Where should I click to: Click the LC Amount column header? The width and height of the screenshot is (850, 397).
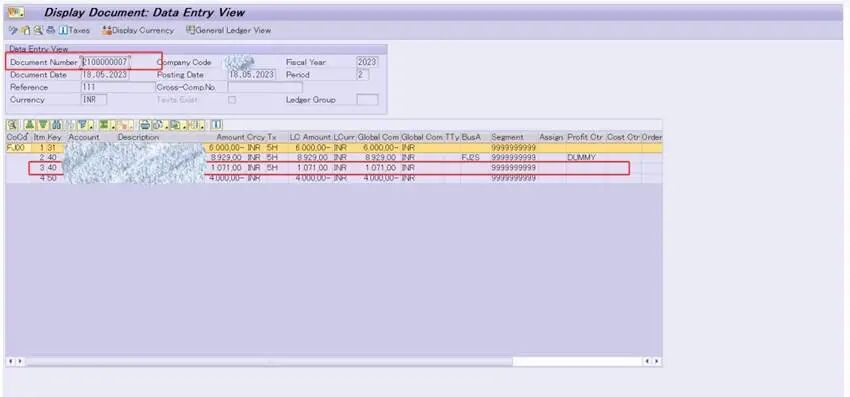pos(310,138)
